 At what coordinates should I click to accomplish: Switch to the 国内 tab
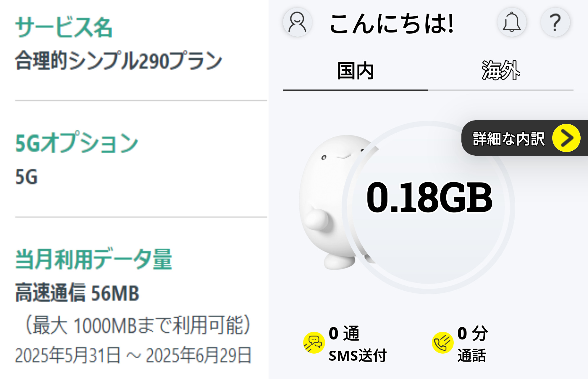[x=356, y=71]
